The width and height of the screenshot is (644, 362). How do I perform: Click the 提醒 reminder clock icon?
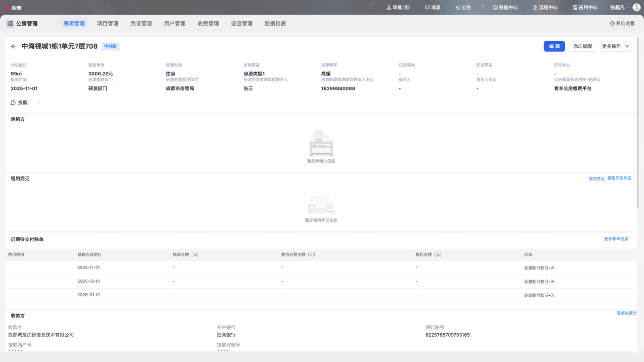click(13, 103)
